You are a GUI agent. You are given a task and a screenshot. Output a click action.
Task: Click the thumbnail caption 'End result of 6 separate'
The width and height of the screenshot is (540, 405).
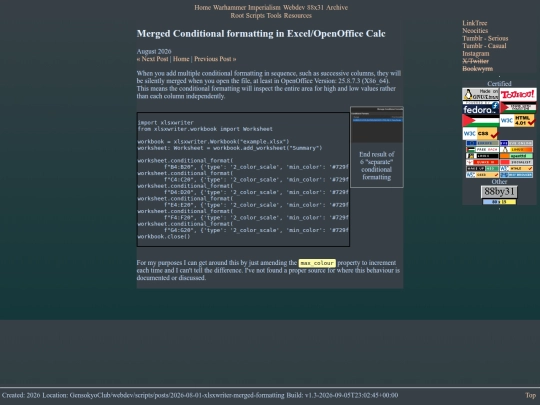click(377, 166)
